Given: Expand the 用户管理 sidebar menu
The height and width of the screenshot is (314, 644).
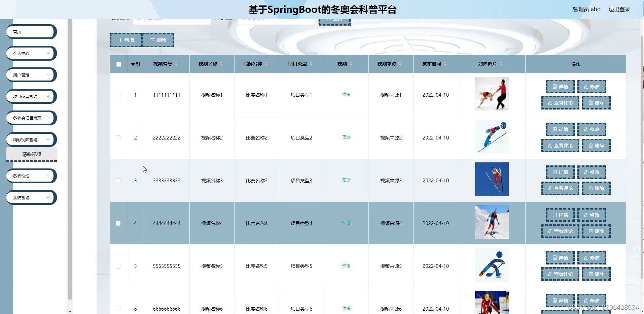Looking at the screenshot, I should 31,75.
